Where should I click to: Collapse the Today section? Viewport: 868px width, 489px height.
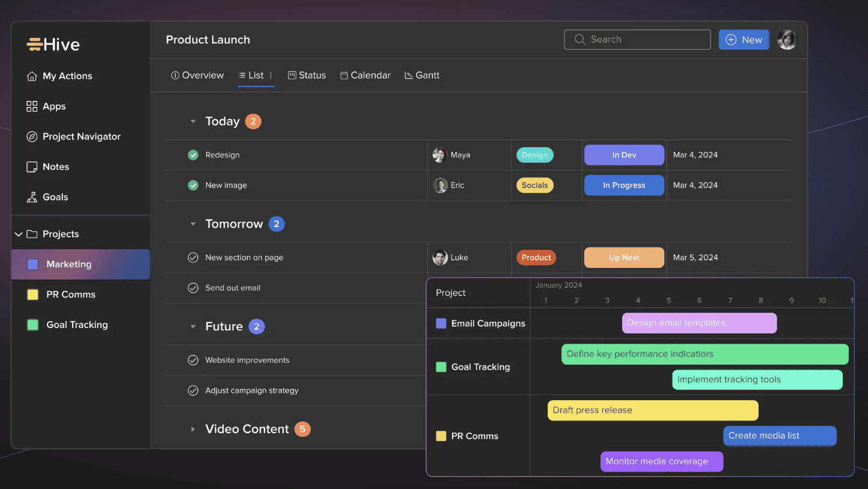[193, 121]
